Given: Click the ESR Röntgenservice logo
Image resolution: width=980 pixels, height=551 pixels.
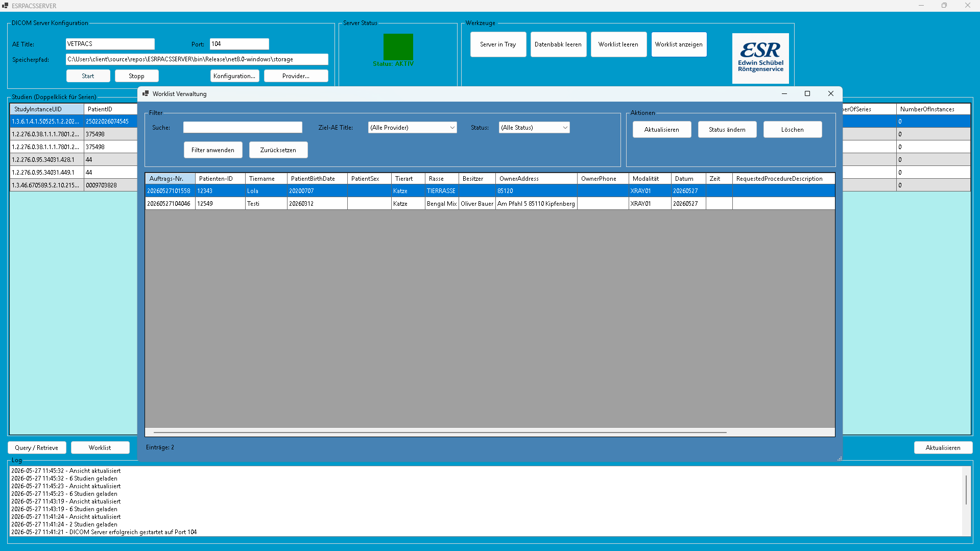Looking at the screenshot, I should [x=760, y=58].
